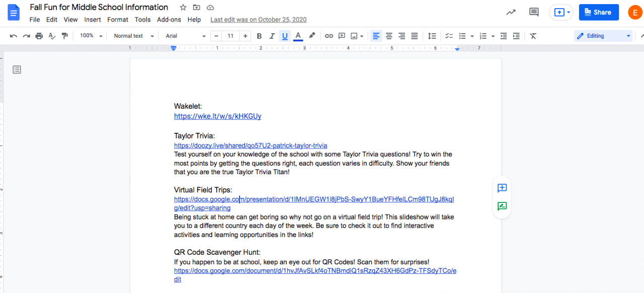
Task: Set center alignment
Action: click(x=389, y=36)
